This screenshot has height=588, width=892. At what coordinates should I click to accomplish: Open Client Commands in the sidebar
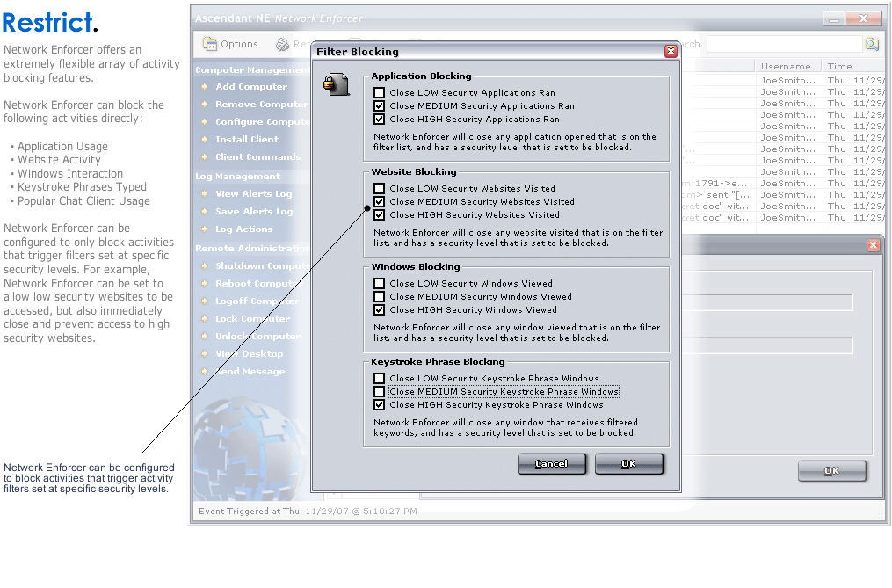pos(257,157)
